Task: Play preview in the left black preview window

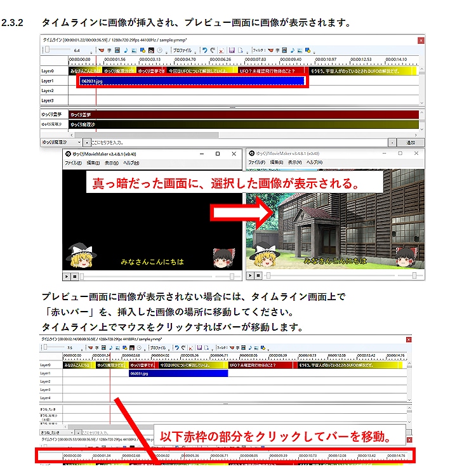Action: pyautogui.click(x=67, y=277)
